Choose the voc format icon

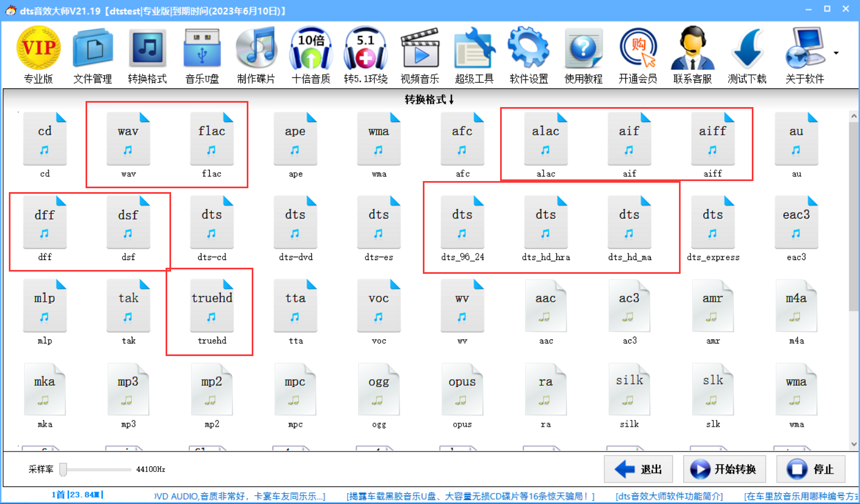(379, 311)
